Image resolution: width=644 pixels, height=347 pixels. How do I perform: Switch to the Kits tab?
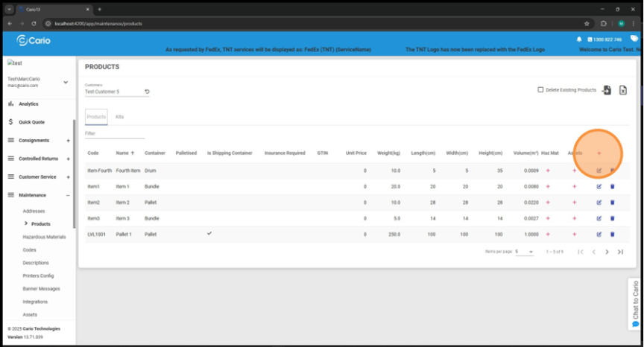coord(119,117)
